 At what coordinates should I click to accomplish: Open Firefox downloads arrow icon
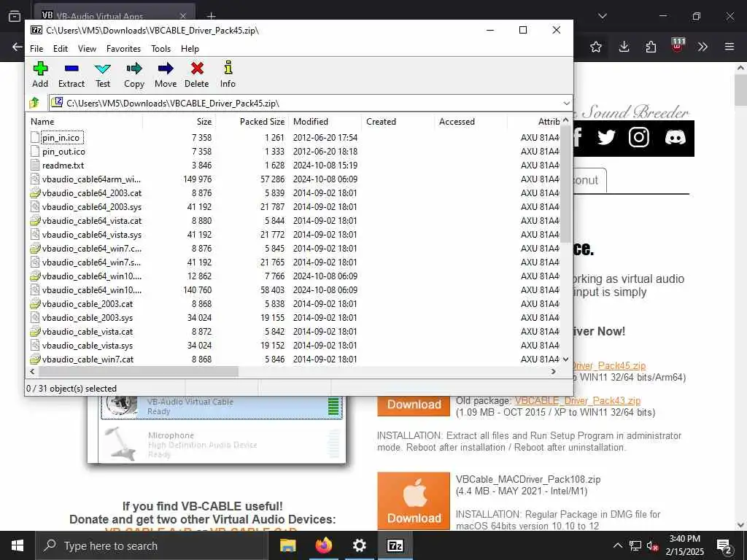(x=624, y=47)
